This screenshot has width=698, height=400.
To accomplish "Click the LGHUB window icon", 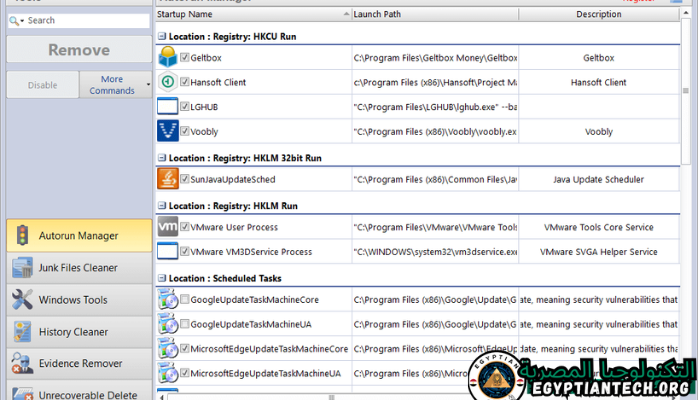I will point(168,107).
